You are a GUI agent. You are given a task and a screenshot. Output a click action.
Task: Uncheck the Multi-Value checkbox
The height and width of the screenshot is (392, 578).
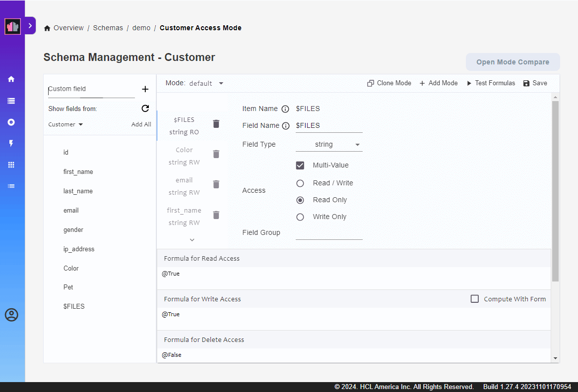pos(300,165)
